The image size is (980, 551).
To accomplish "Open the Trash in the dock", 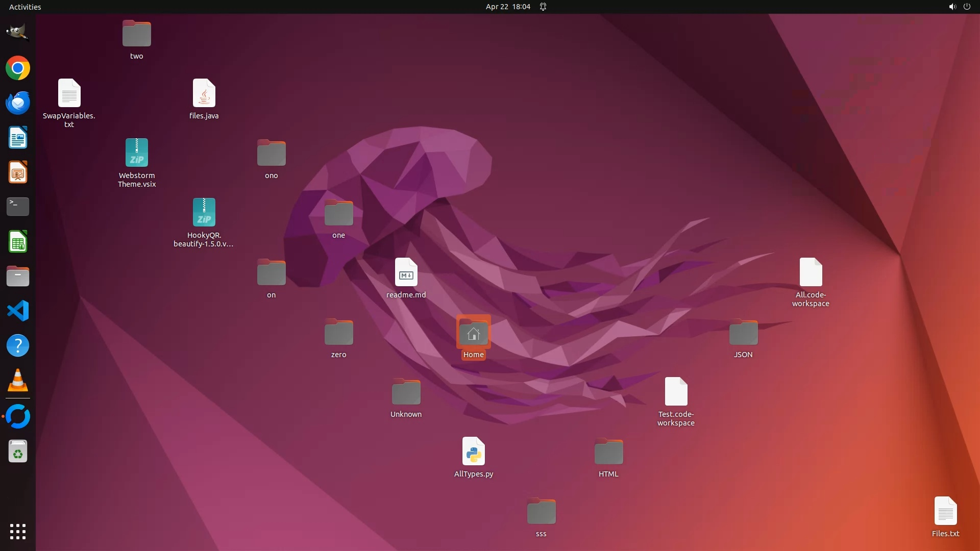I will pyautogui.click(x=18, y=452).
